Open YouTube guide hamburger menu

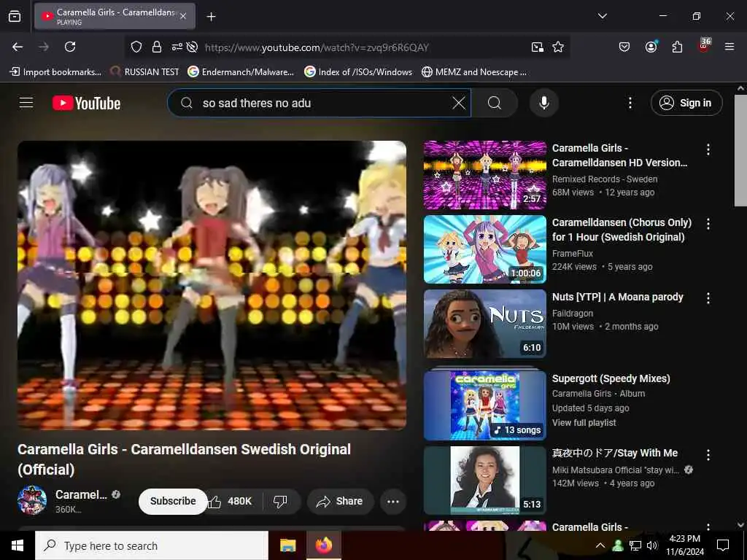click(x=26, y=103)
